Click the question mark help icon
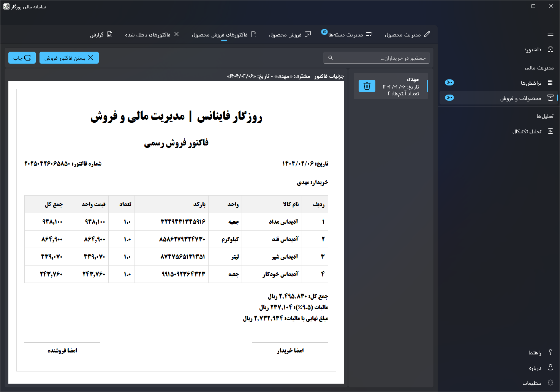560x392 pixels. pos(551,352)
